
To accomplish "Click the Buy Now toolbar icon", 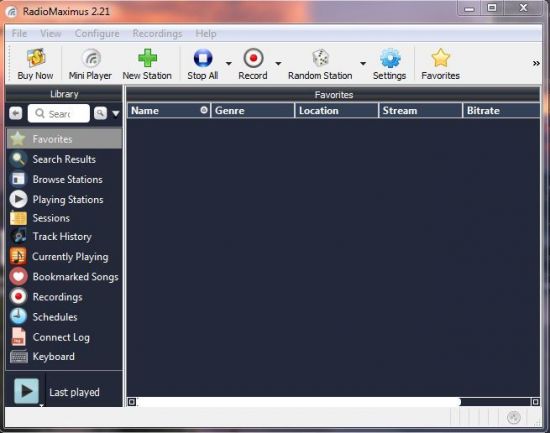I will [x=35, y=64].
